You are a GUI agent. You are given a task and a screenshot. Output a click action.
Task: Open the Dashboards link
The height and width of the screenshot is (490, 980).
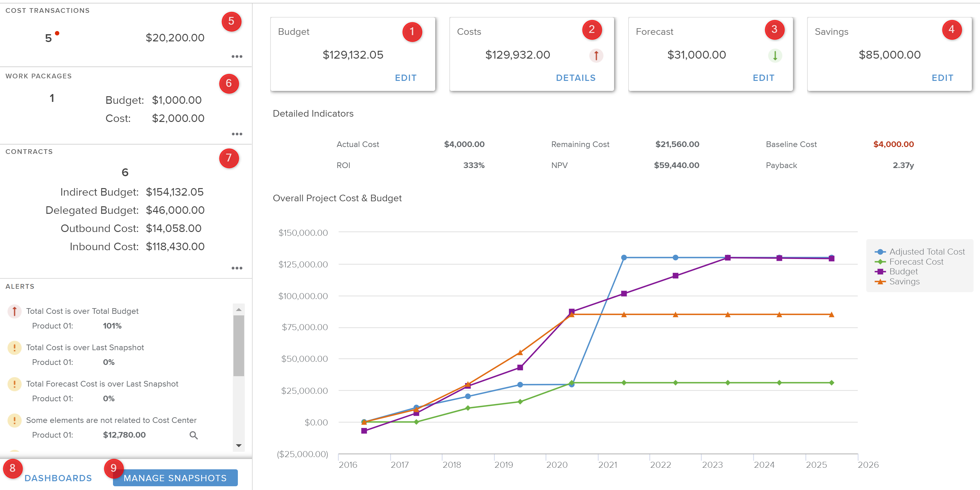(58, 478)
